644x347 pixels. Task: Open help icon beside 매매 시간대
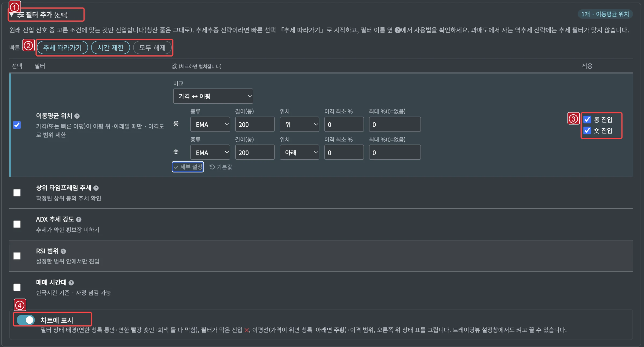pos(71,283)
